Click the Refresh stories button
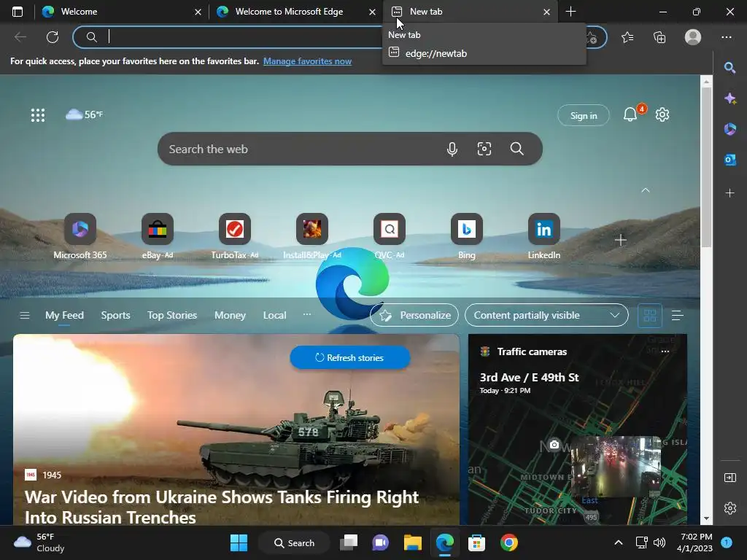This screenshot has height=560, width=747. coord(349,357)
